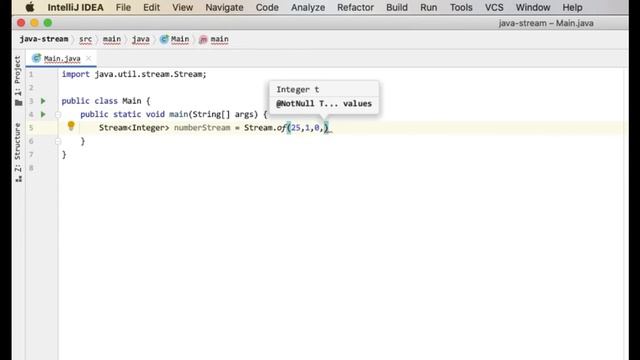This screenshot has width=640, height=360.
Task: Open the Apple menu
Action: pos(30,7)
